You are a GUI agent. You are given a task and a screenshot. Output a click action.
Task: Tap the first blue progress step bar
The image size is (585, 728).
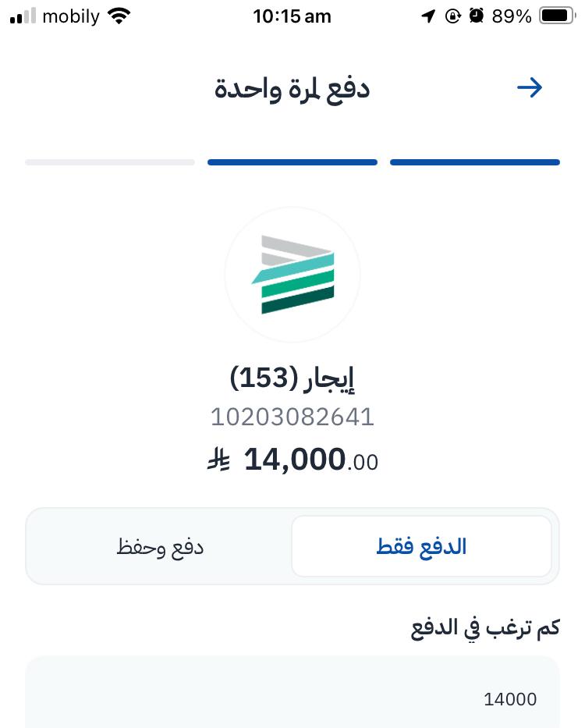pyautogui.click(x=475, y=162)
